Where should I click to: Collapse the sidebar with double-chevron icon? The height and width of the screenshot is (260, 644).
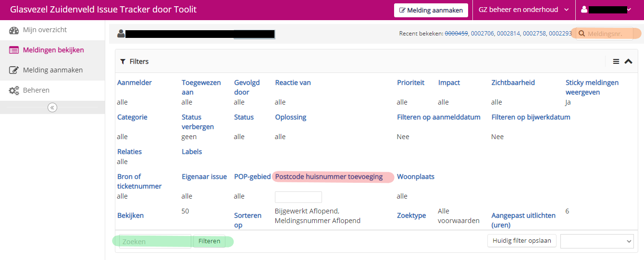coord(52,107)
